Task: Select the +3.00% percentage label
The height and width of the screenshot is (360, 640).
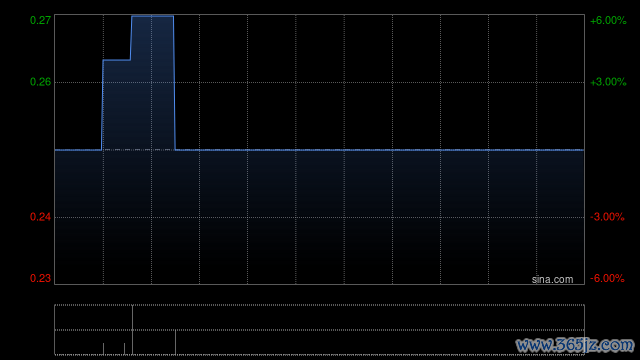Action: point(608,82)
